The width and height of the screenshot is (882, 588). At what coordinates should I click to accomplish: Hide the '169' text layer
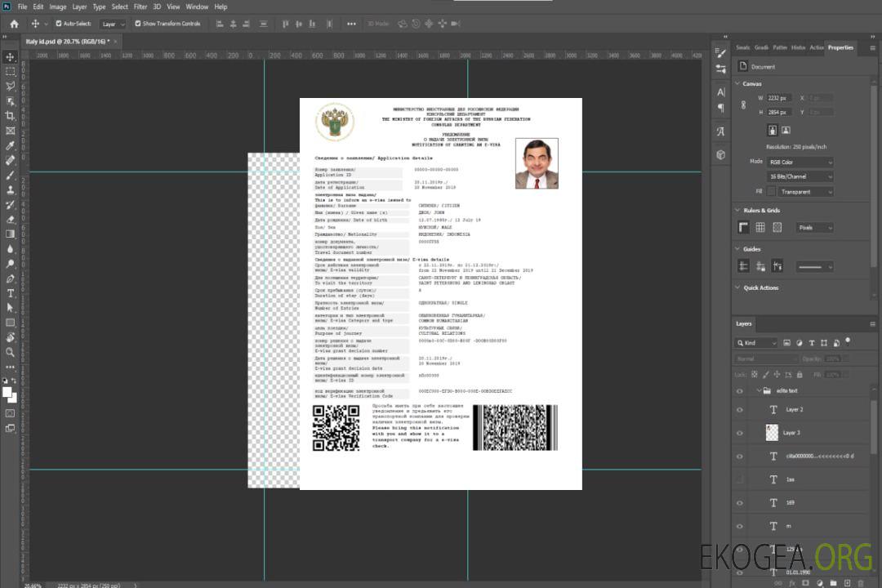pyautogui.click(x=740, y=504)
